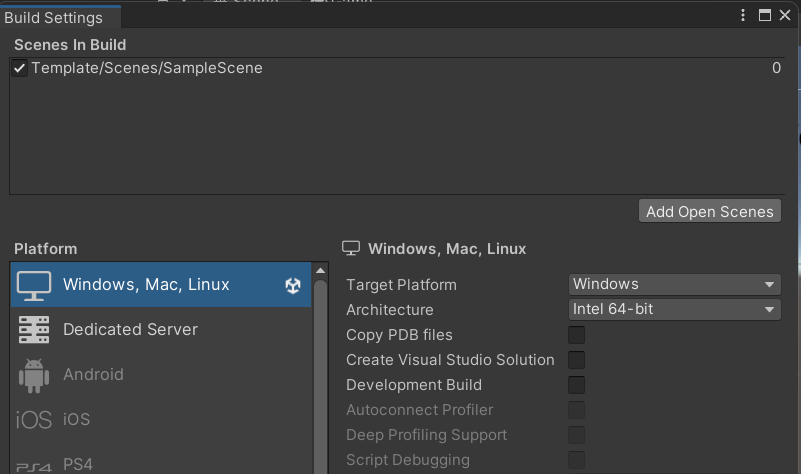Click the Architecture label
Screen dimensions: 801x474
click(390, 310)
